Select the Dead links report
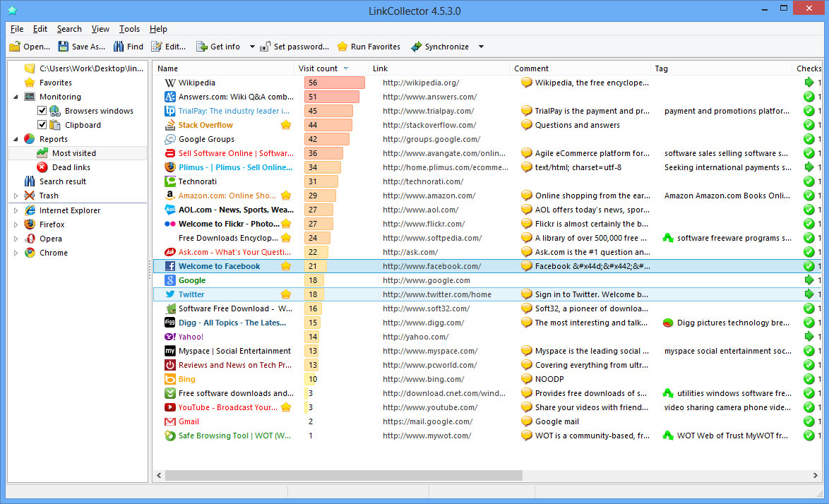 [x=71, y=167]
